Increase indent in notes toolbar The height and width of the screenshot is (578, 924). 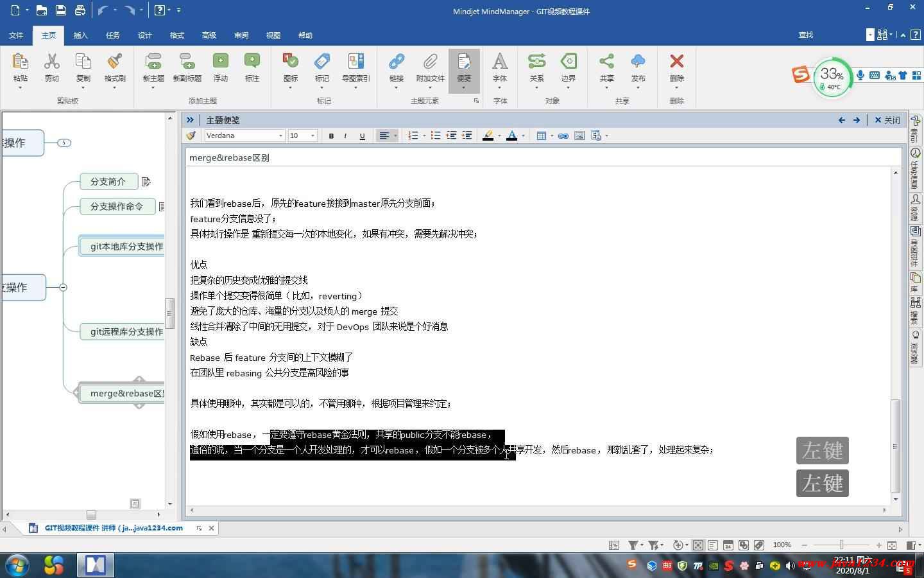point(467,136)
